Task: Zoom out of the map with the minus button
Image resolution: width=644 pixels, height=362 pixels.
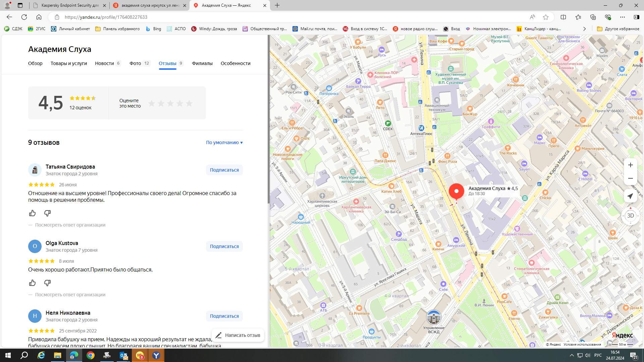Action: 630,178
